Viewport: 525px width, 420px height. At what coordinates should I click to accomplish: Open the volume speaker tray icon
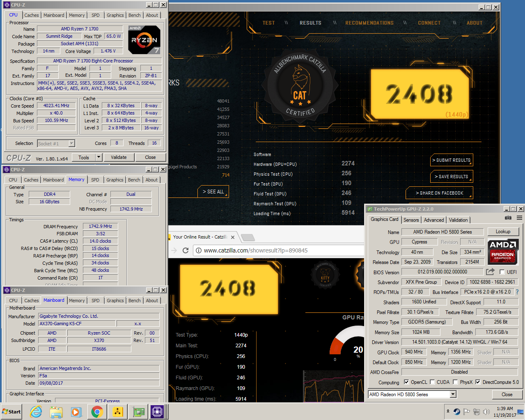(486, 411)
